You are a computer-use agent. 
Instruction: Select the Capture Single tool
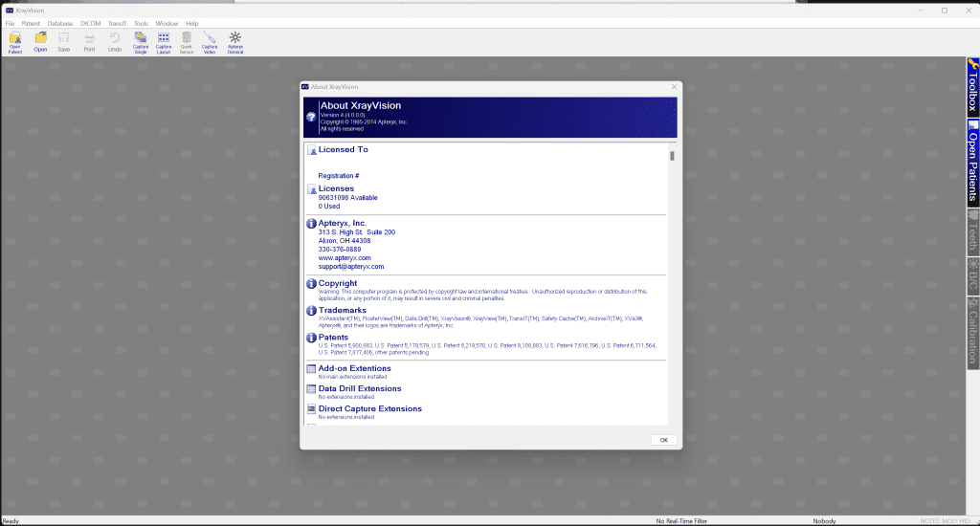click(x=141, y=41)
